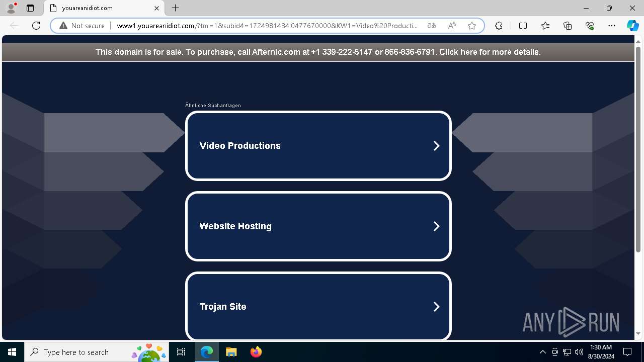Open the volume tray icon

point(579,352)
